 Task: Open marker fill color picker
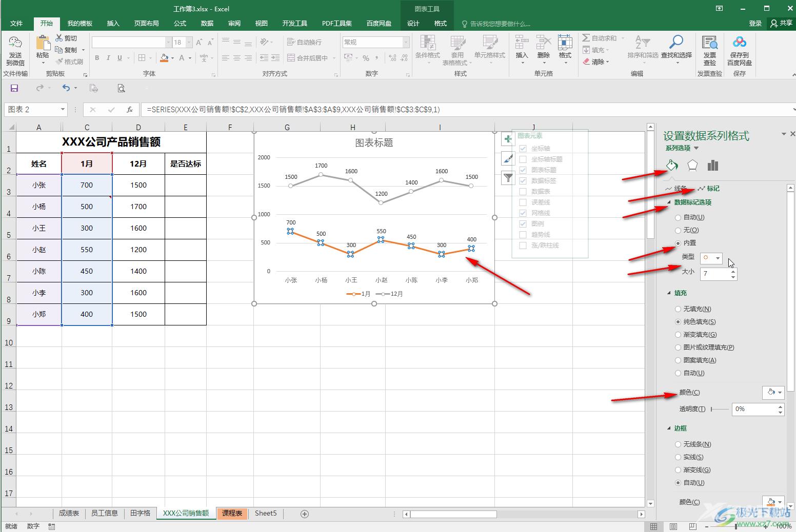[773, 393]
